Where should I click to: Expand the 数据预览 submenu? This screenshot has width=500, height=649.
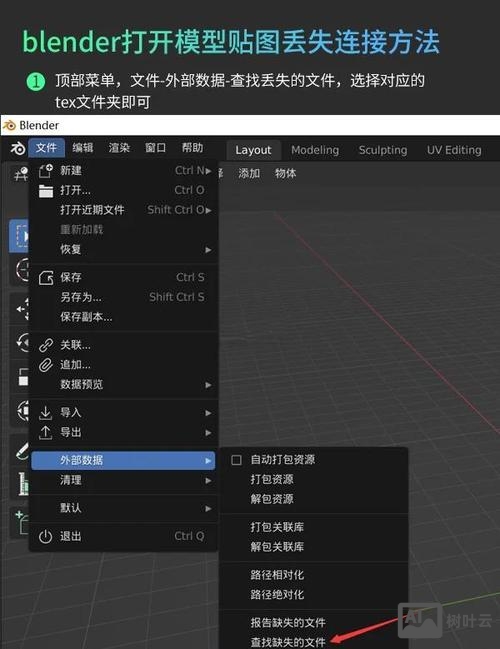click(124, 385)
